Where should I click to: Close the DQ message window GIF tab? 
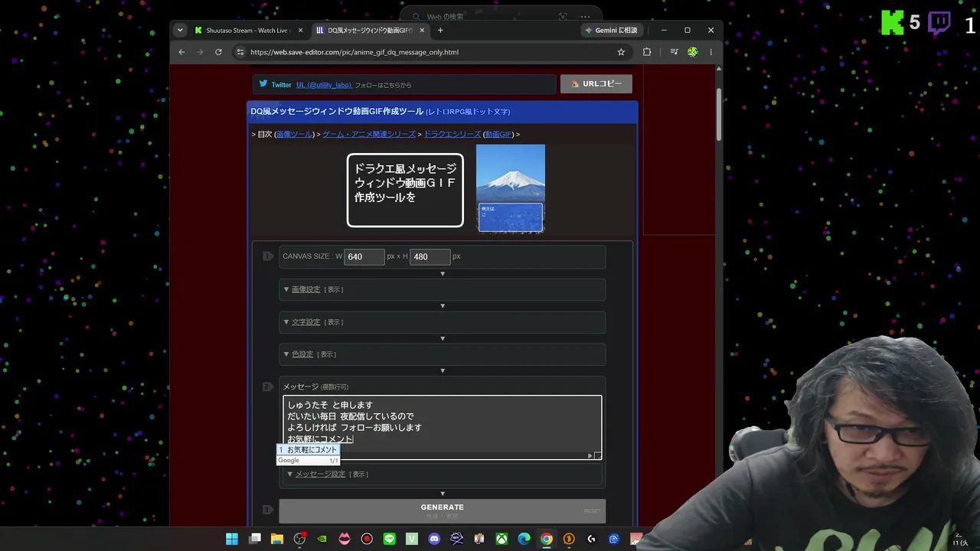[422, 31]
